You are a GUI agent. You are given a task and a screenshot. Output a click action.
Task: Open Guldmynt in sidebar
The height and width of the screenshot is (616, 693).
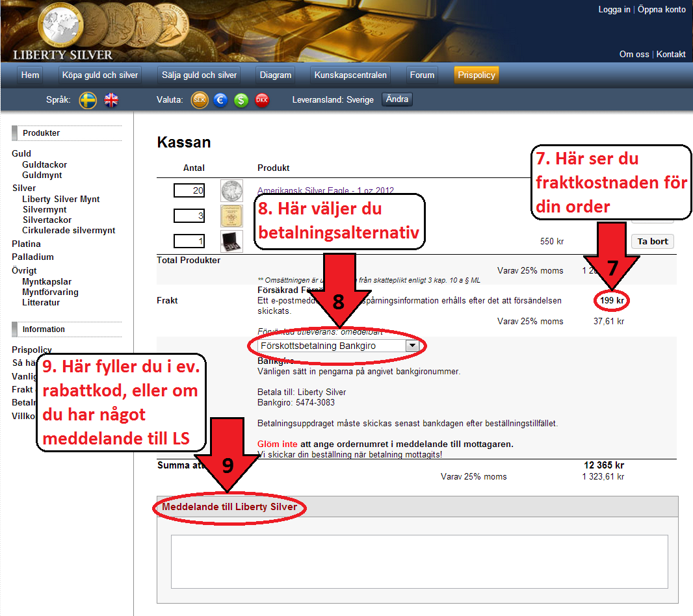[42, 175]
